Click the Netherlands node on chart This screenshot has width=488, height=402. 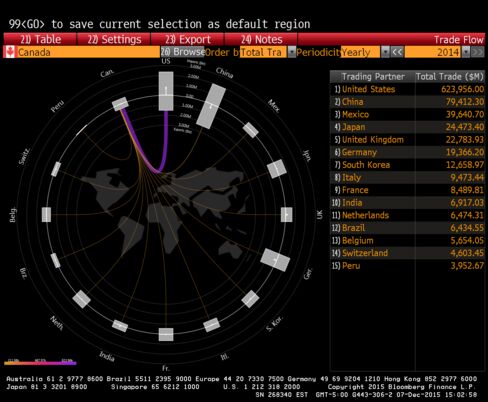[81, 299]
